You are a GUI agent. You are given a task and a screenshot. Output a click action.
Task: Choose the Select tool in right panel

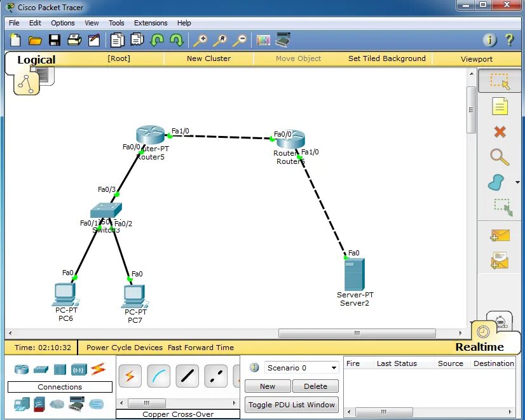(500, 82)
